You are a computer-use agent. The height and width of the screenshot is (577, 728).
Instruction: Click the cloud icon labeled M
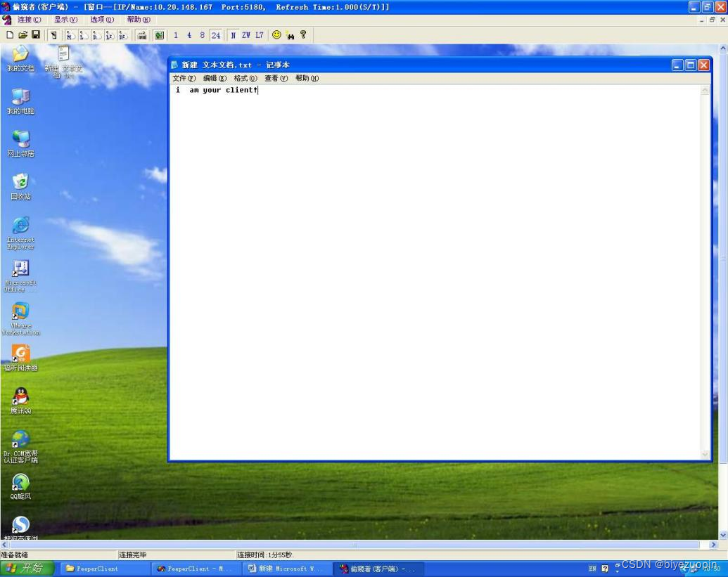(x=70, y=34)
